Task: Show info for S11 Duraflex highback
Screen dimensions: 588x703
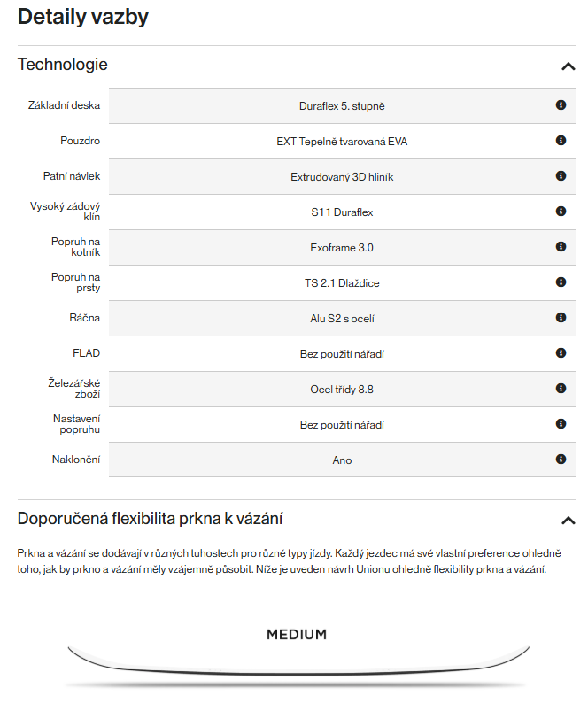Action: click(561, 212)
